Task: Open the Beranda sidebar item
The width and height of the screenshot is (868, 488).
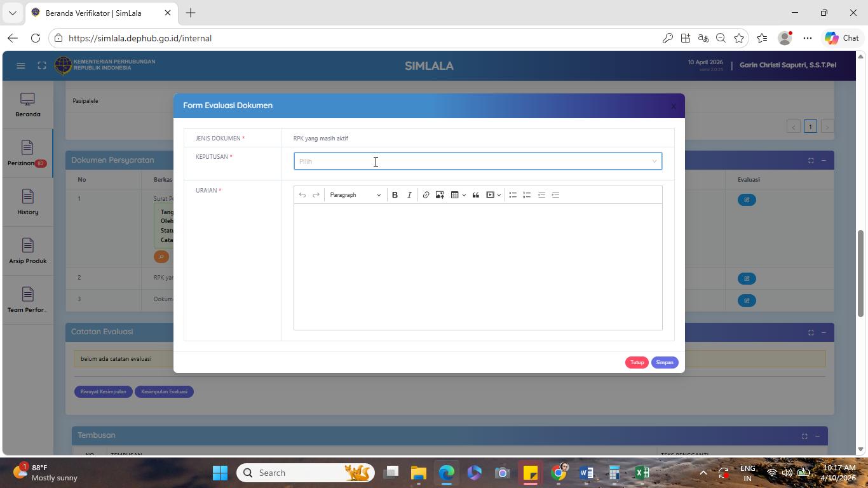Action: pos(27,105)
